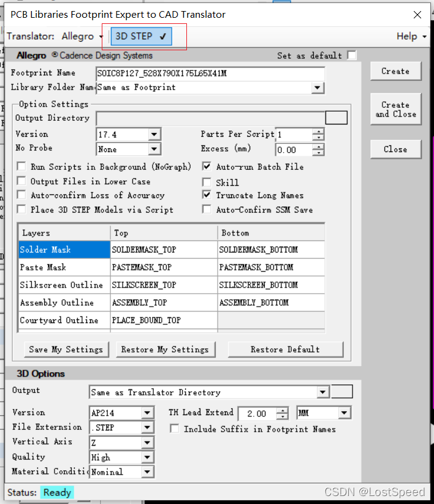Image resolution: width=434 pixels, height=504 pixels.
Task: Expand the File Extension .STEP dropdown
Action: (x=147, y=427)
